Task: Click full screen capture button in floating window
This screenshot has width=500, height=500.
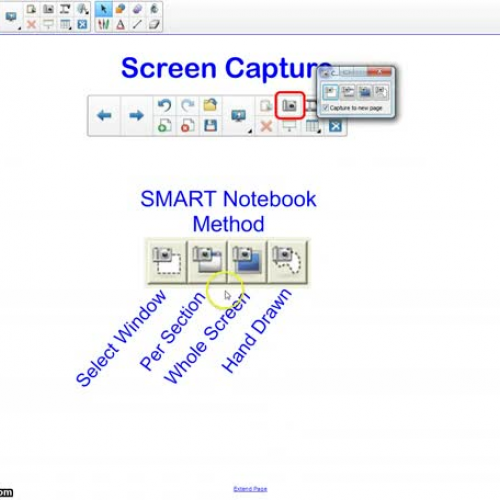Action: (x=364, y=92)
